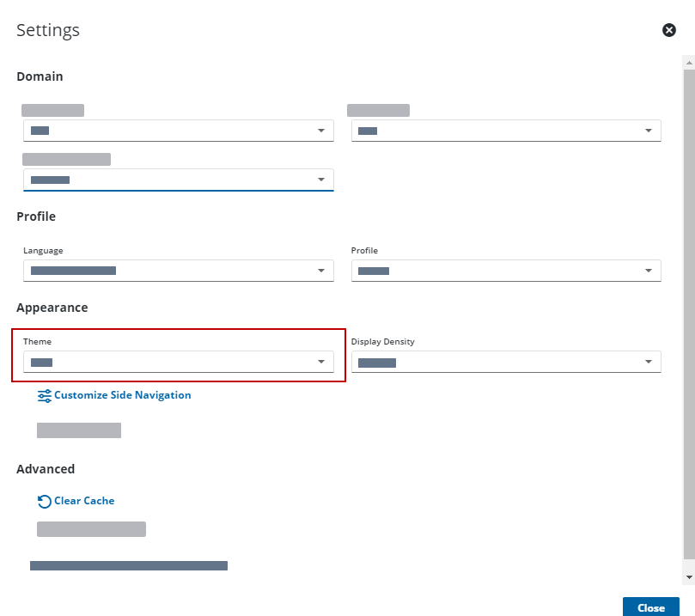Click the scrollbar down arrow
The width and height of the screenshot is (695, 616).
(689, 577)
